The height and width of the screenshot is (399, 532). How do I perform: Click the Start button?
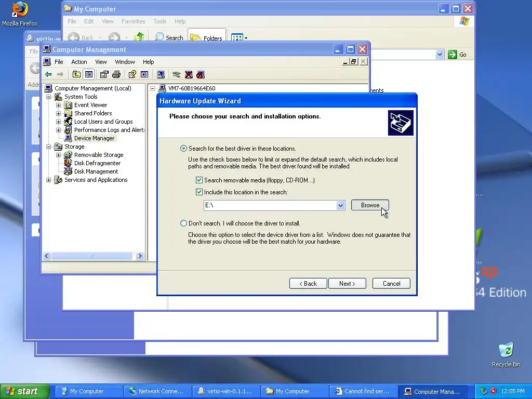[x=24, y=391]
